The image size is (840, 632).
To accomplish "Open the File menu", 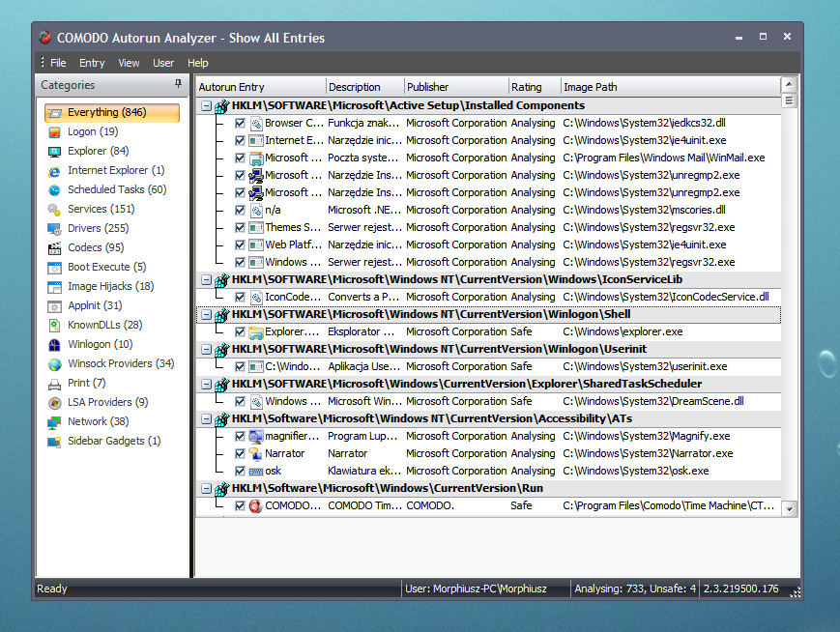I will 58,63.
